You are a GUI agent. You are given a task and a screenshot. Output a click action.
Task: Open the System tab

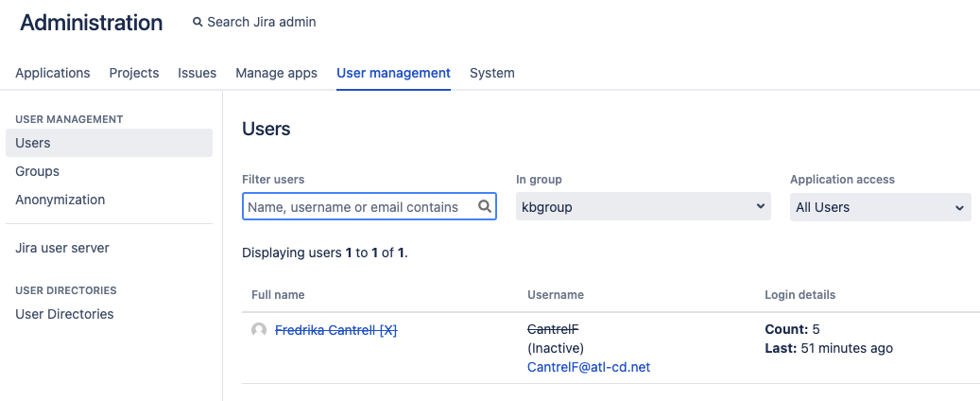pos(491,73)
